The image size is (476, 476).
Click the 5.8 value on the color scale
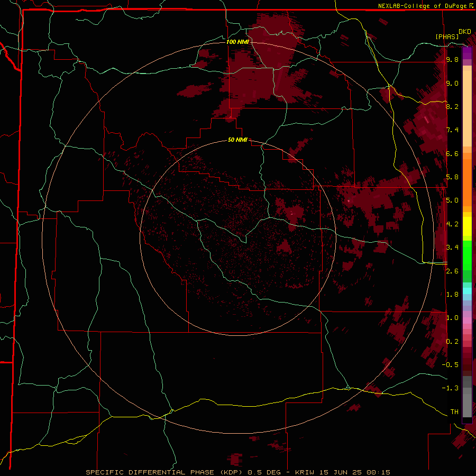point(452,177)
